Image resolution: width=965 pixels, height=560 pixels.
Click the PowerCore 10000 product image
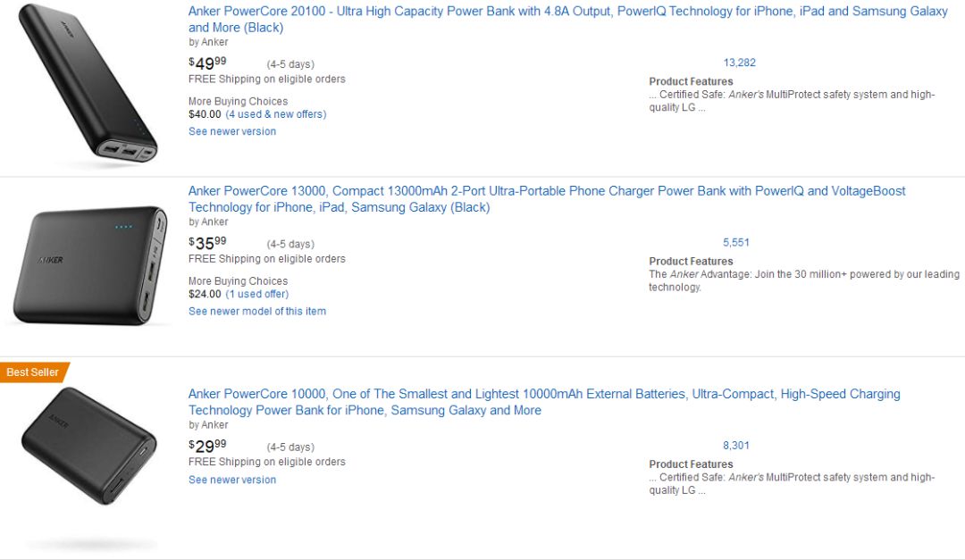[89, 446]
